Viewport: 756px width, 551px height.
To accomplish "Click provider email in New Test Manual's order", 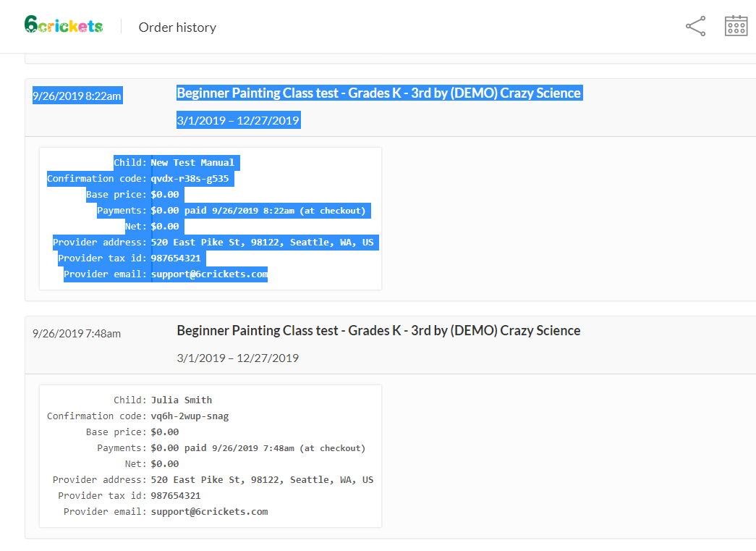I will pos(209,274).
